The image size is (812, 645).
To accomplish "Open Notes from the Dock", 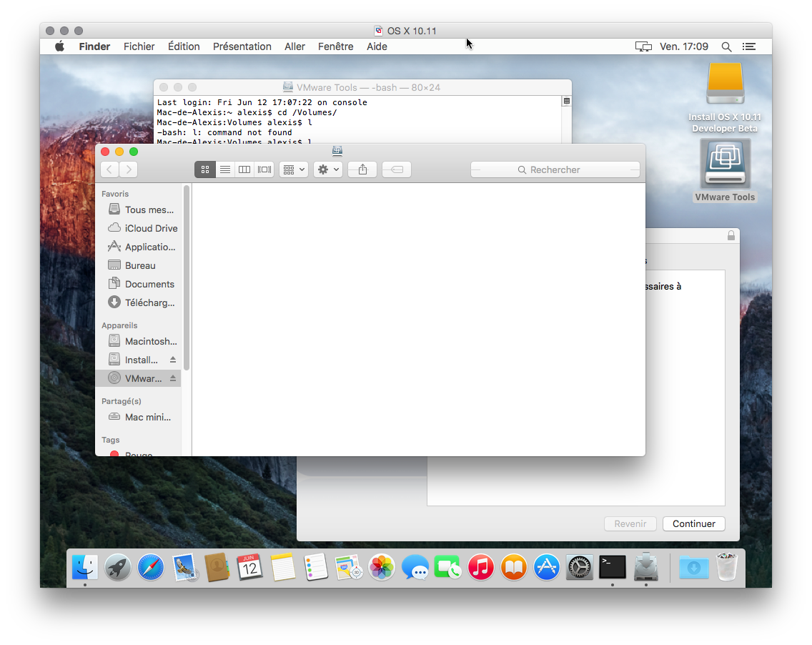I will 283,567.
